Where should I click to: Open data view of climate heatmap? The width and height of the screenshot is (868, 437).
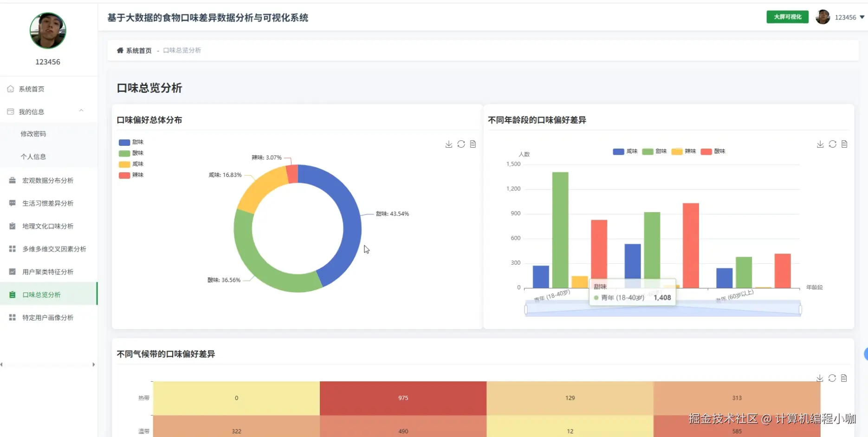click(844, 378)
